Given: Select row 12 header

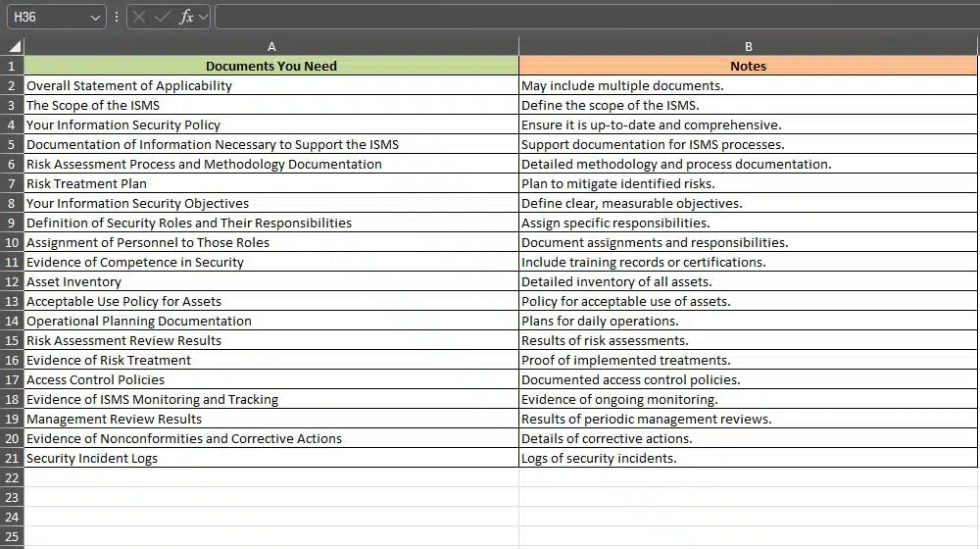Looking at the screenshot, I should (11, 281).
